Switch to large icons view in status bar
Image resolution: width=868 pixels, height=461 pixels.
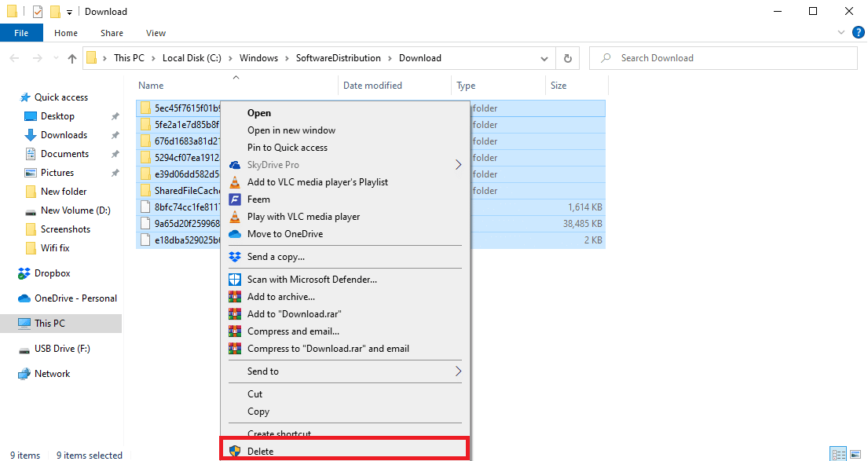tap(855, 455)
